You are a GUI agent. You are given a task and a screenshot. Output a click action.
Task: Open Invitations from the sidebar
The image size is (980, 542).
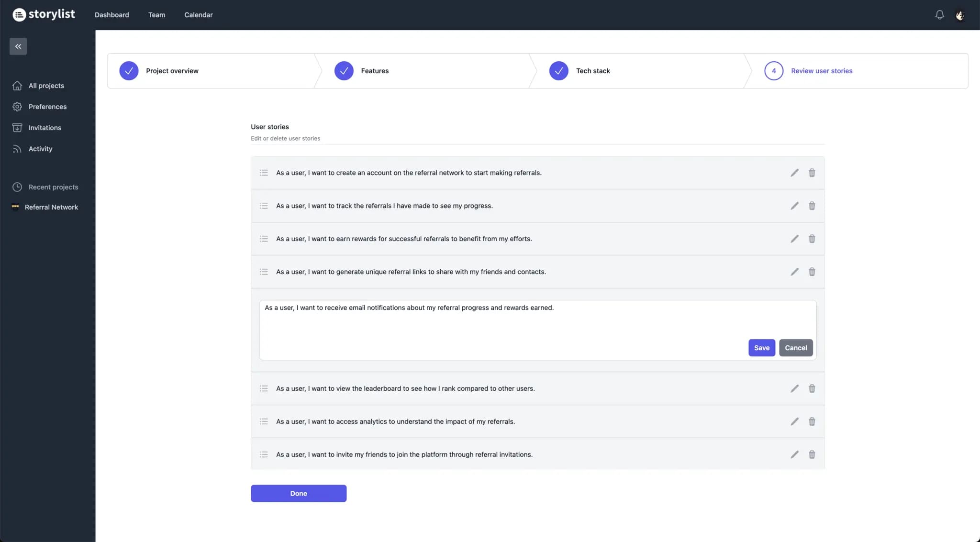pyautogui.click(x=17, y=127)
